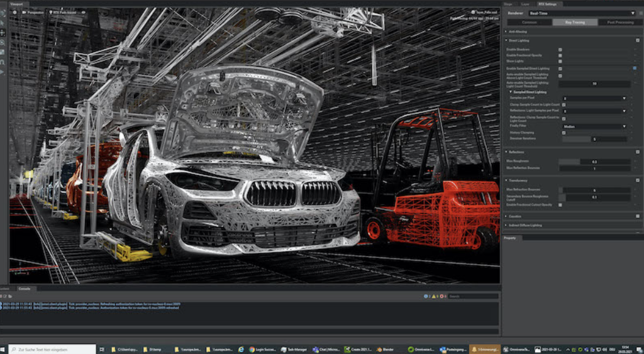Adjust the Max Refraction Bounces slider
Image resolution: width=644 pixels, height=354 pixels.
594,190
